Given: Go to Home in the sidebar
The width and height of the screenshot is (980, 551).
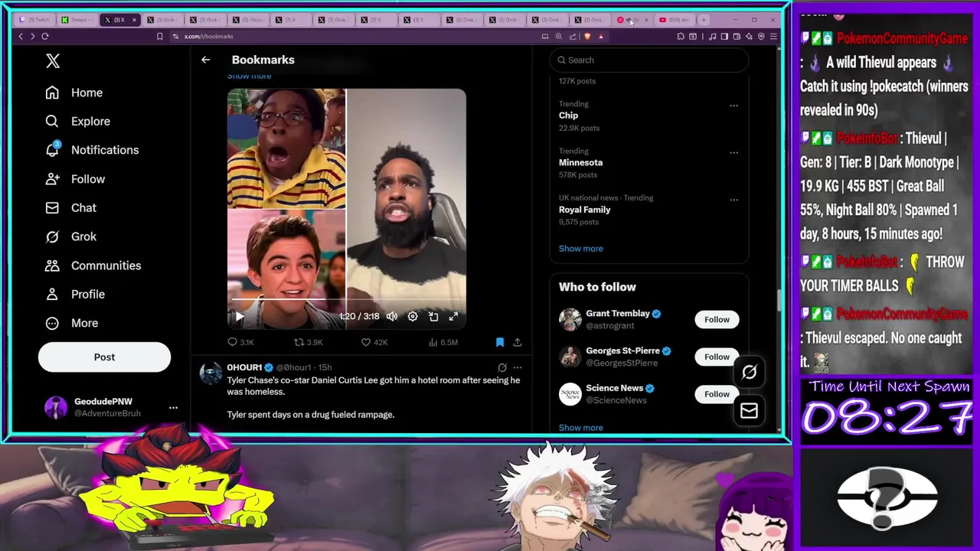Looking at the screenshot, I should (x=73, y=93).
